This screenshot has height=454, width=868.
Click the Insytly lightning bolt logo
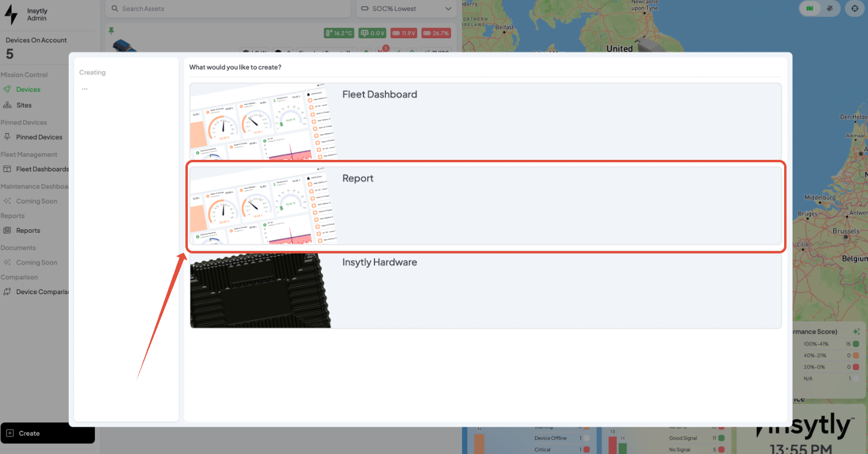click(11, 15)
